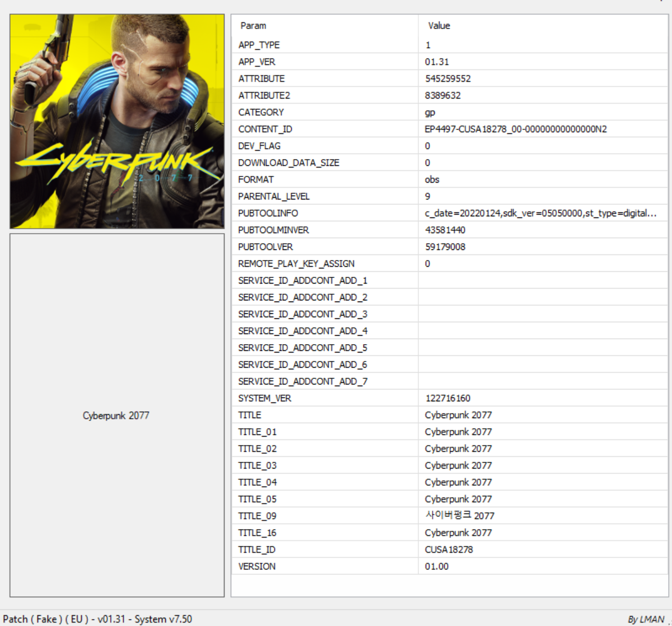Click the EP4497-CUSA18278 content ID value
The height and width of the screenshot is (626, 672).
click(516, 129)
